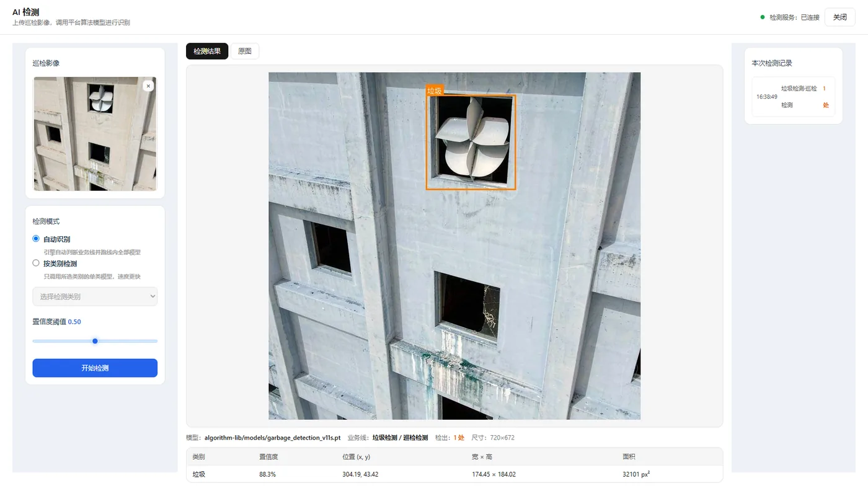This screenshot has width=868, height=491.
Task: Click the 置信度 column header
Action: [268, 456]
